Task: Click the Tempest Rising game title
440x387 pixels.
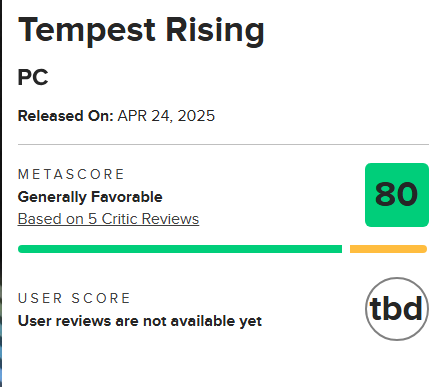Action: [x=141, y=31]
